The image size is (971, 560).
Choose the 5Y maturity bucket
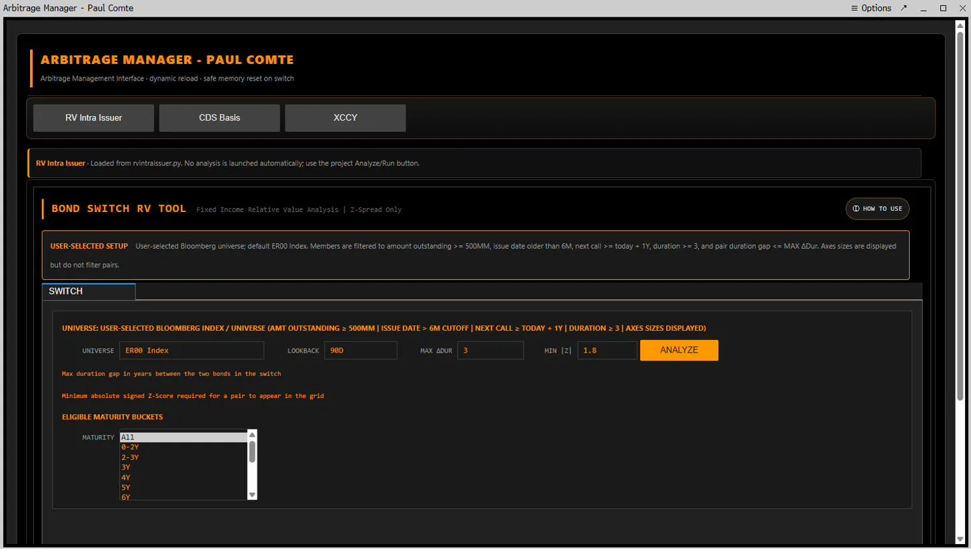(x=183, y=487)
